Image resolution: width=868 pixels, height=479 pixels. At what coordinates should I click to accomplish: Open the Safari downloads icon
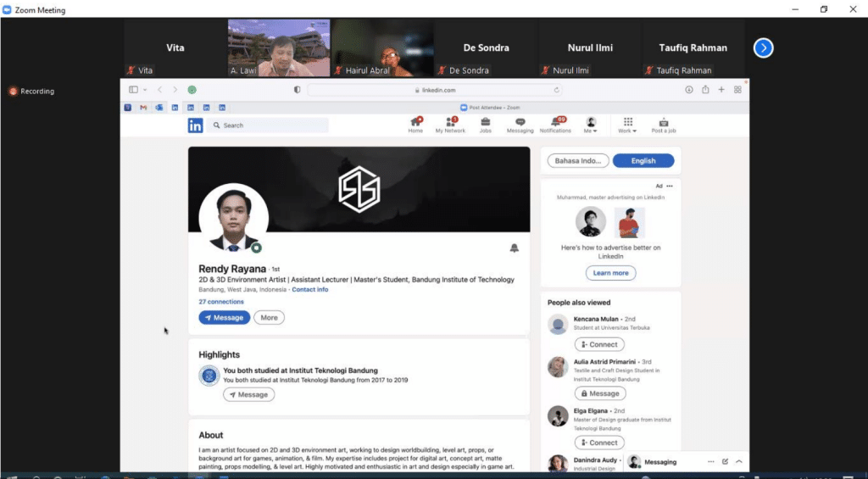pos(688,90)
